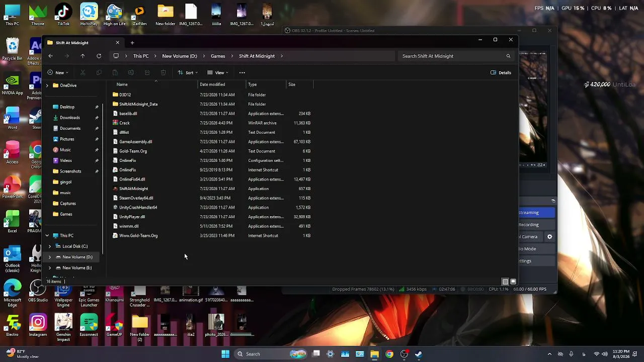Select the GameAssembly.dll file

point(135,142)
